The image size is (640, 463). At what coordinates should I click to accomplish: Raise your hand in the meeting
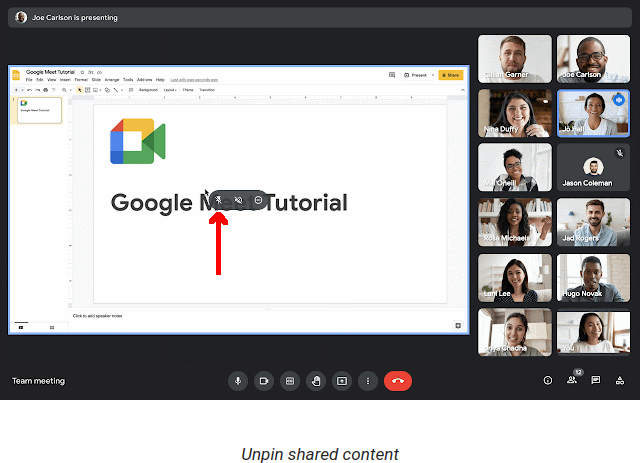(316, 381)
